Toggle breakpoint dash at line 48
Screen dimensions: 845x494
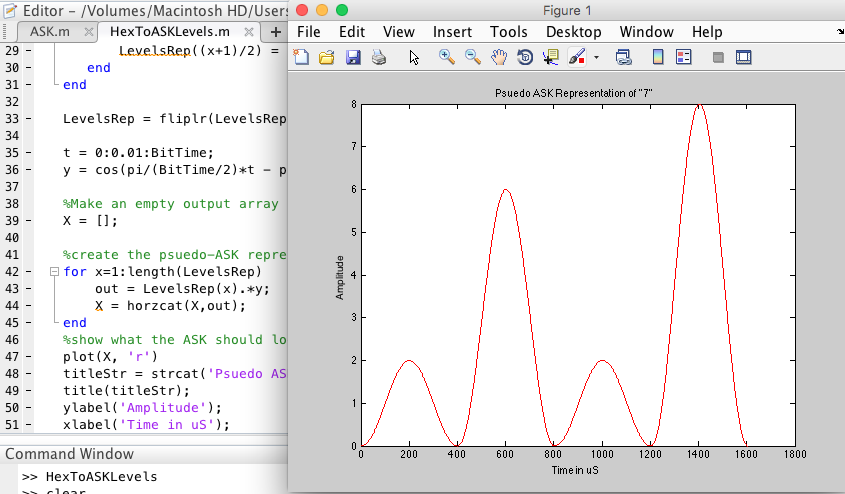tap(28, 374)
